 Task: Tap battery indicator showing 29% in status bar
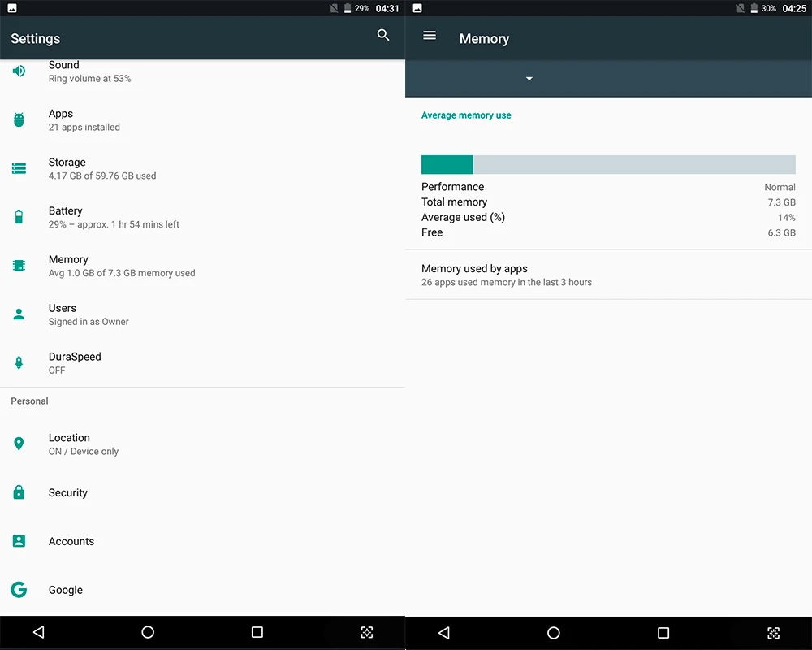(x=356, y=8)
